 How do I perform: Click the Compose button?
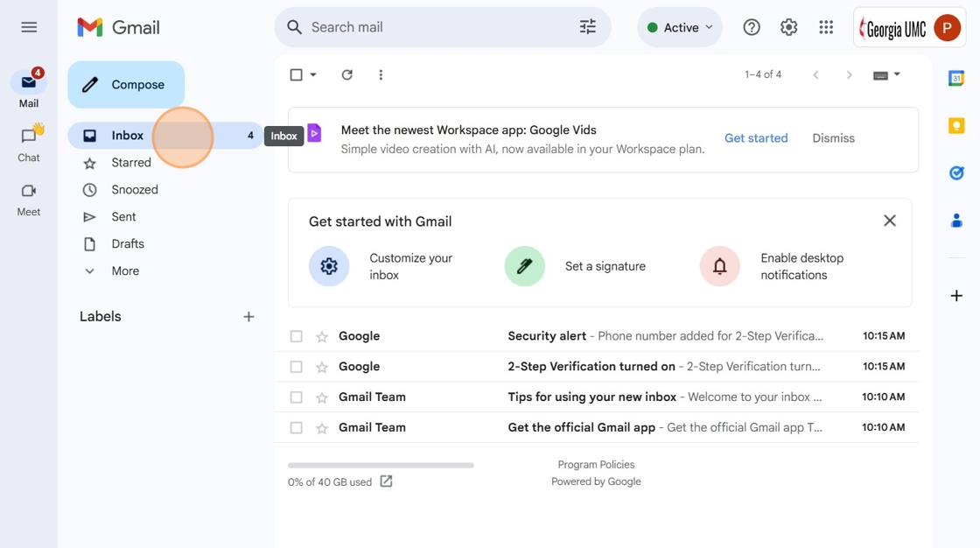point(126,85)
